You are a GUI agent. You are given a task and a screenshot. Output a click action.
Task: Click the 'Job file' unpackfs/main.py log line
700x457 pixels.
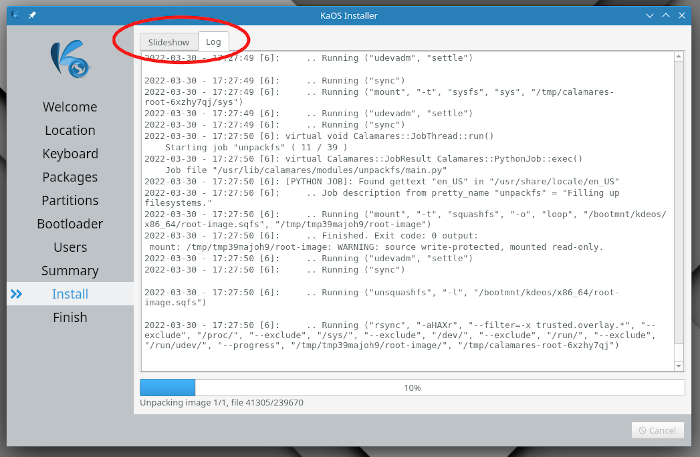(306, 170)
